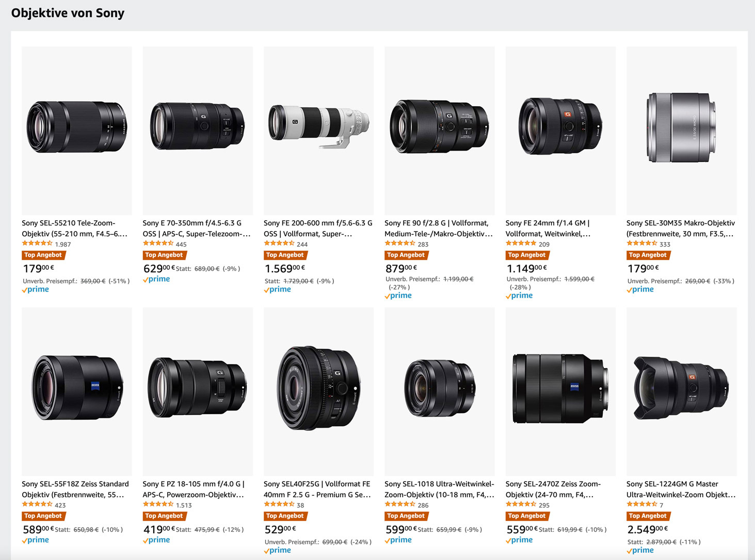
Task: Open the 1.513 reviews count link
Action: point(184,505)
